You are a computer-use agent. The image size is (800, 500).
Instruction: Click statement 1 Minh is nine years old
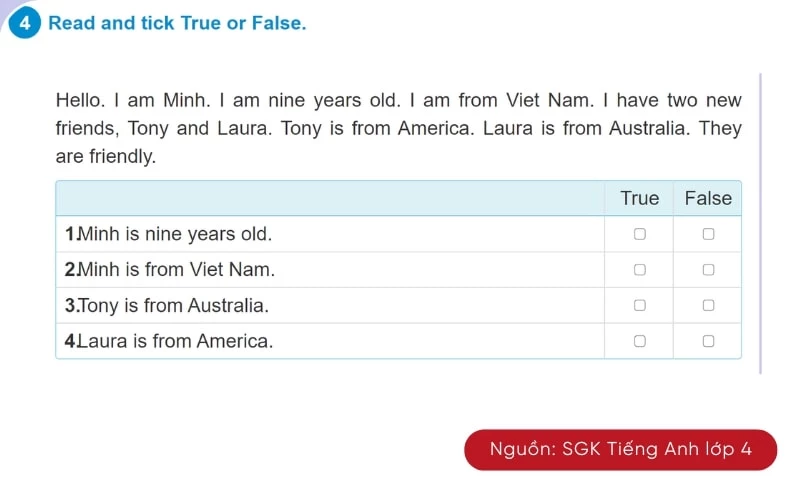[168, 234]
